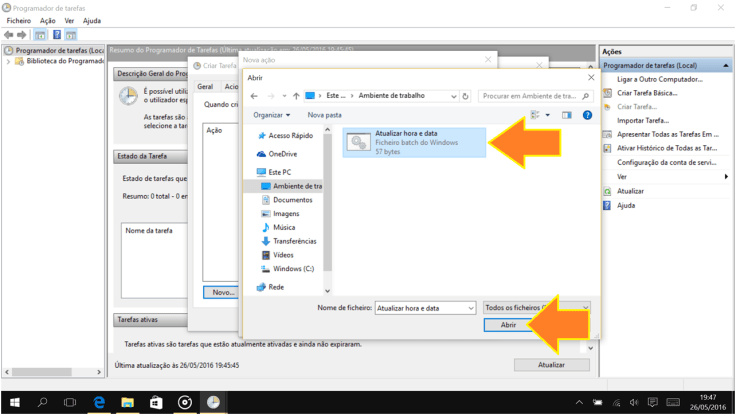The image size is (736, 415).
Task: Go to Acesso Rápido in the sidebar
Action: [290, 136]
